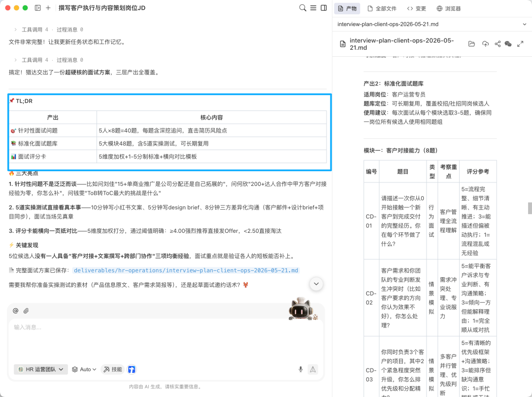Switch to the 浏览器 tab
The height and width of the screenshot is (397, 532).
449,8
